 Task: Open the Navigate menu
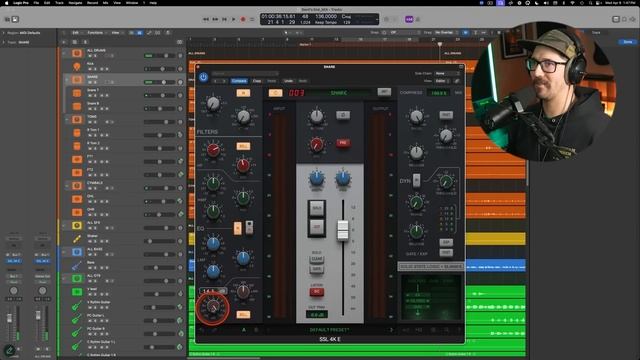[x=75, y=3]
